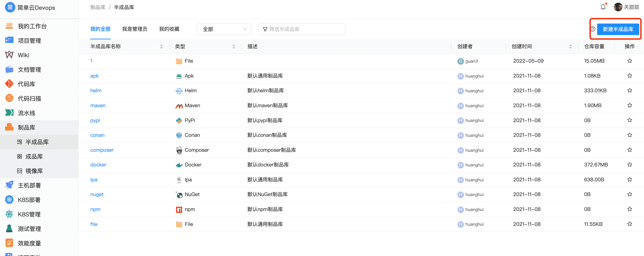Favorite the maven repository with its star
The width and height of the screenshot is (644, 256).
pos(630,105)
